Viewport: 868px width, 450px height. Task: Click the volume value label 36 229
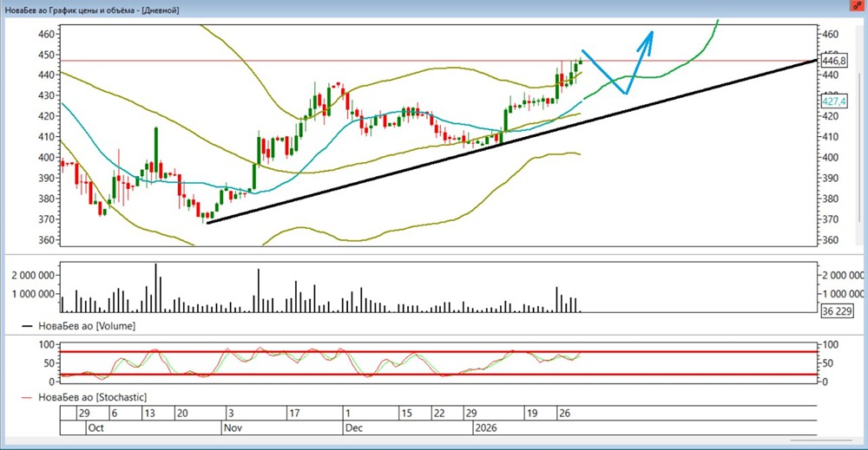[x=837, y=311]
